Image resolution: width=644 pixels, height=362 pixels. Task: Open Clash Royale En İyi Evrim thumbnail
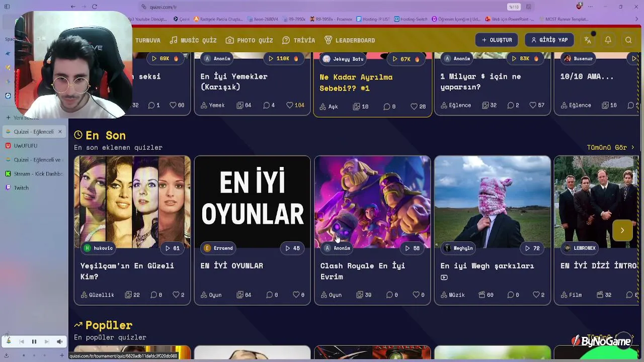point(372,202)
